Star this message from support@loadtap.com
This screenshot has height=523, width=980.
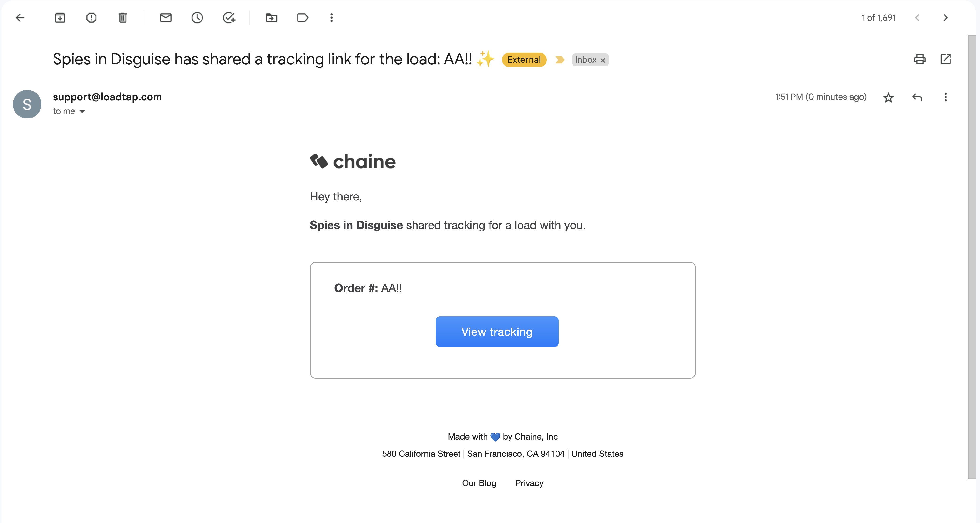point(888,97)
